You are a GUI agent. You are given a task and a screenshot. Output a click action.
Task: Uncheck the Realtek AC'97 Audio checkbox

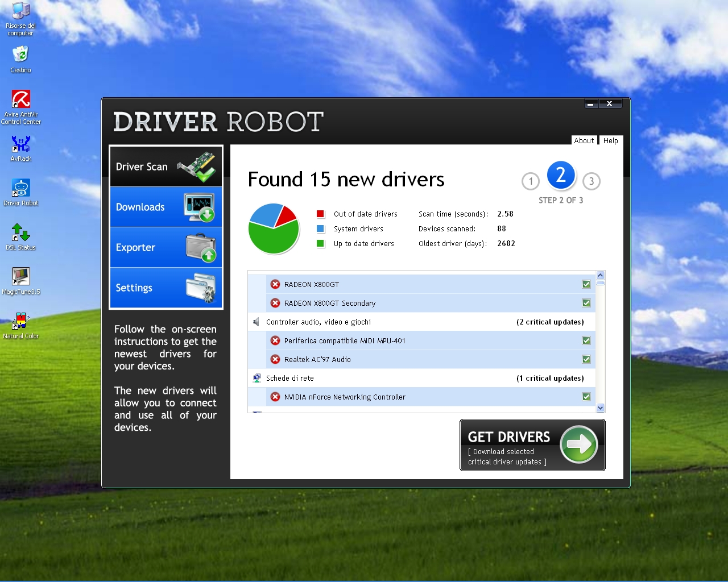586,359
